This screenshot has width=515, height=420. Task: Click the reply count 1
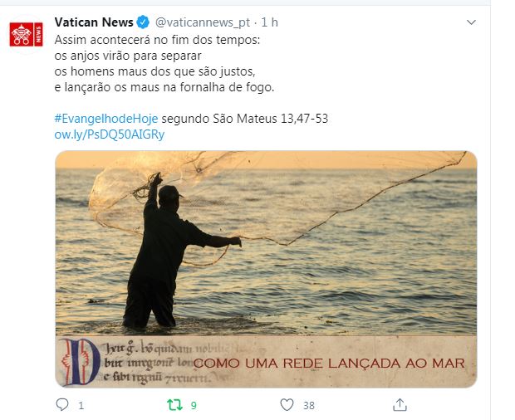(x=81, y=406)
